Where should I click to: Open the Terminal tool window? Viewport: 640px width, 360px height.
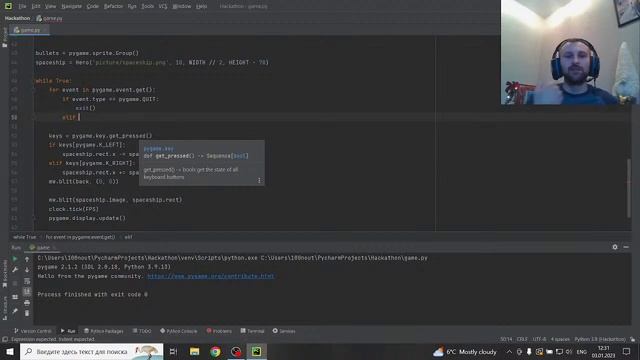(x=252, y=331)
